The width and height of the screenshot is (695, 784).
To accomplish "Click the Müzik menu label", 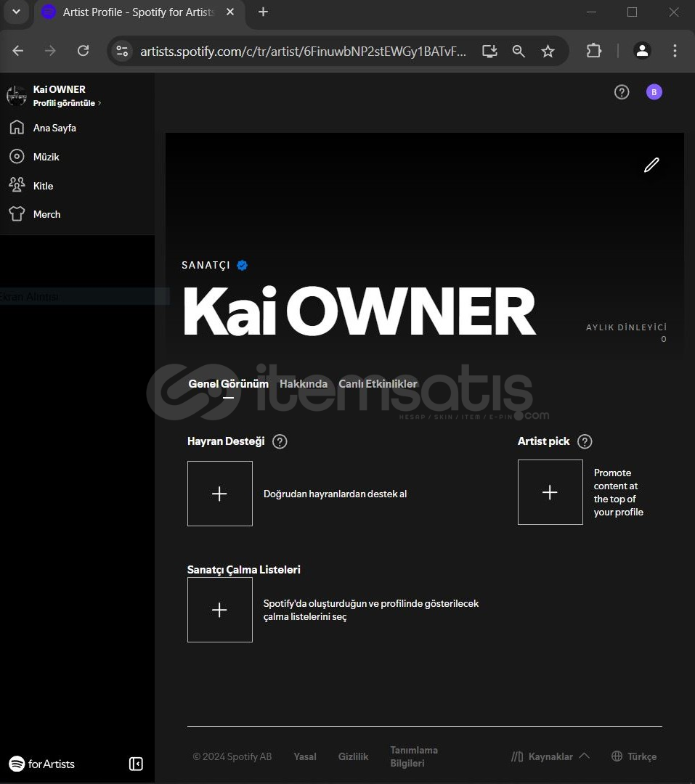I will [x=46, y=157].
